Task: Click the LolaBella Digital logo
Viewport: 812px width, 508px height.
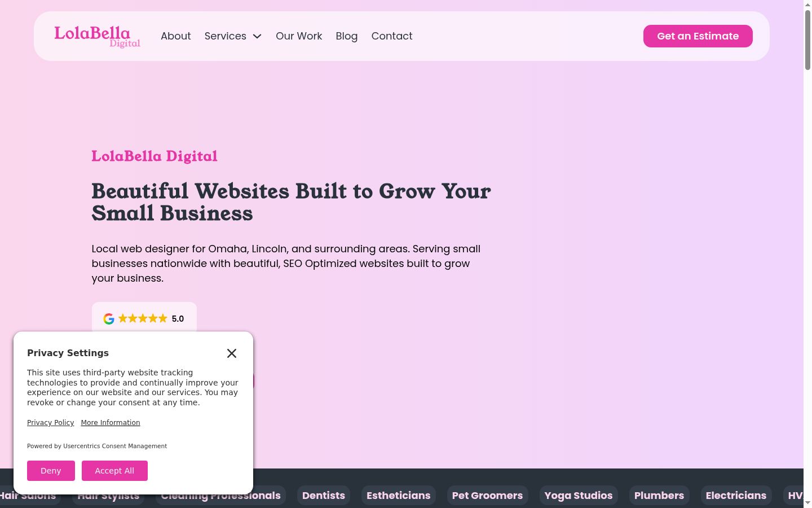Action: coord(97,37)
